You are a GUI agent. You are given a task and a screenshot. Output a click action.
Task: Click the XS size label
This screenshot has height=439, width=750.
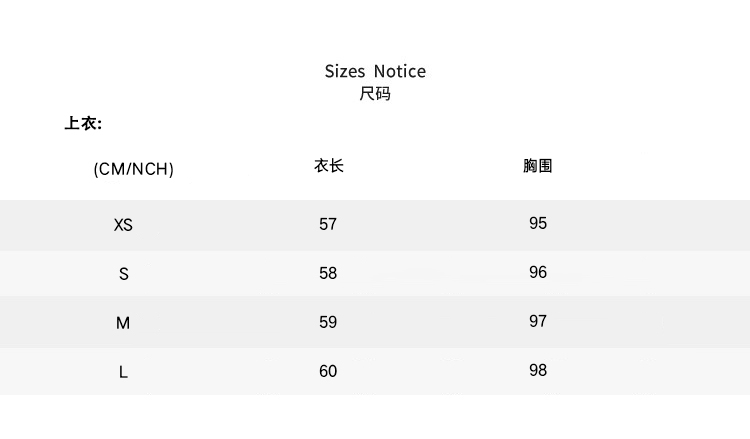(x=123, y=225)
